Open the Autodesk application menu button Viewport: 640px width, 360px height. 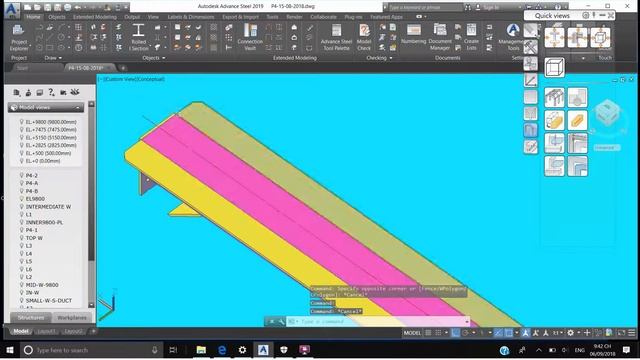coord(12,10)
